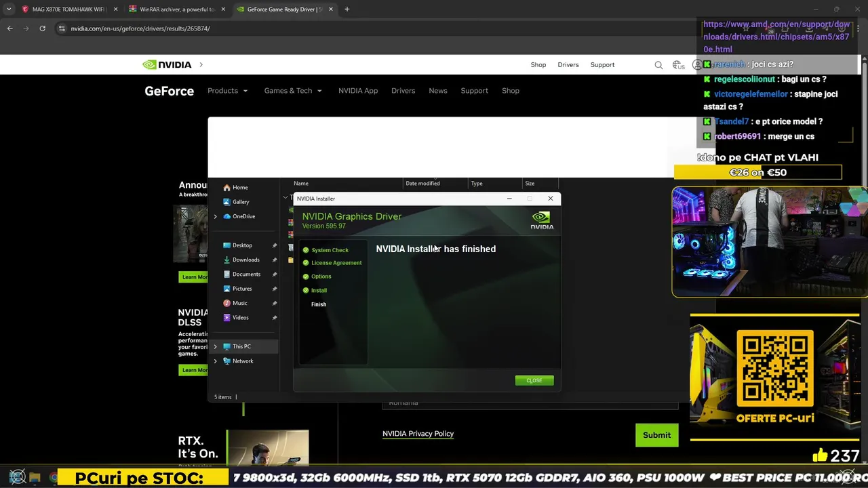The height and width of the screenshot is (488, 868).
Task: Click the License Agreement step checkmark icon
Action: [306, 263]
